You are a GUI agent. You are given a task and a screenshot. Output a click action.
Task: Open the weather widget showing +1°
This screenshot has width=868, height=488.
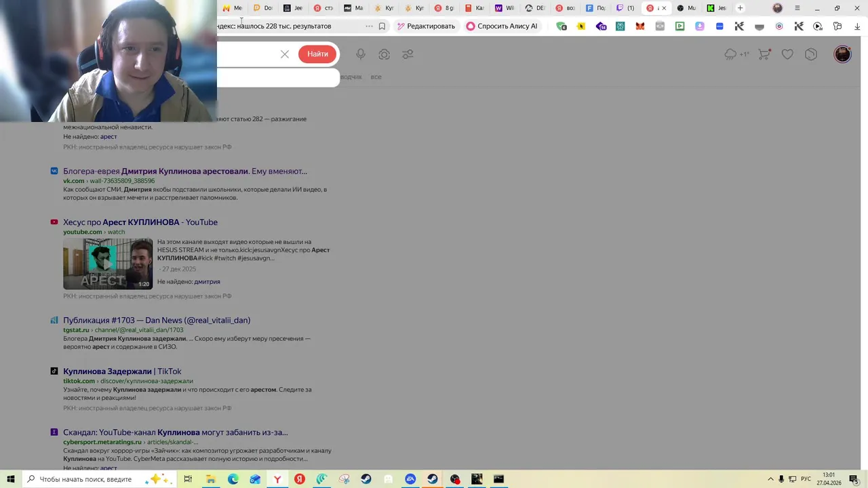[x=736, y=54]
